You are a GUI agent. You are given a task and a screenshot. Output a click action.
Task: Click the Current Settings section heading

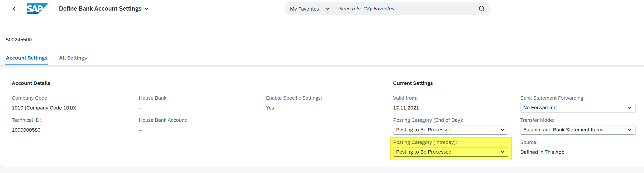click(413, 83)
